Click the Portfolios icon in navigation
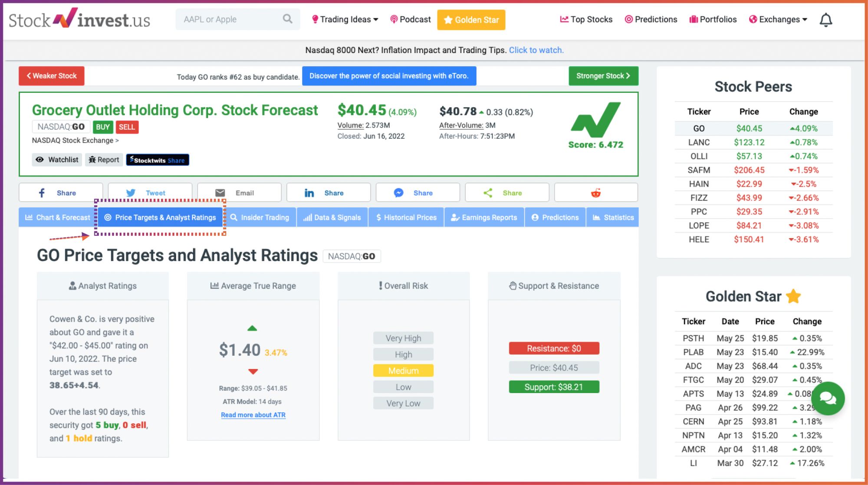This screenshot has width=868, height=485. [x=693, y=19]
